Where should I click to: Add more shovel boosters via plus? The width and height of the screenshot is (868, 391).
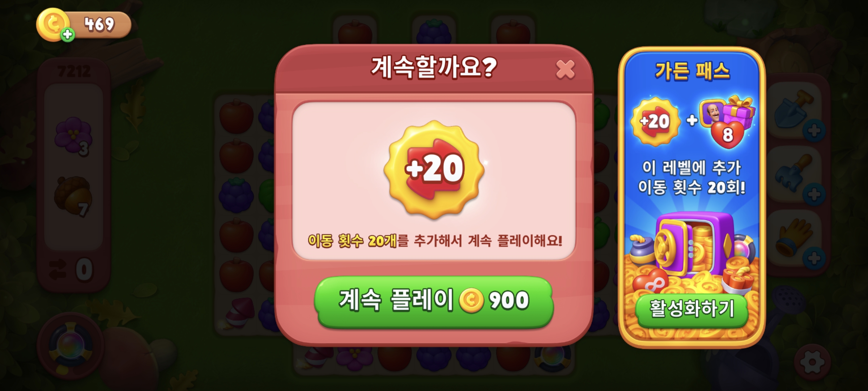point(814,130)
